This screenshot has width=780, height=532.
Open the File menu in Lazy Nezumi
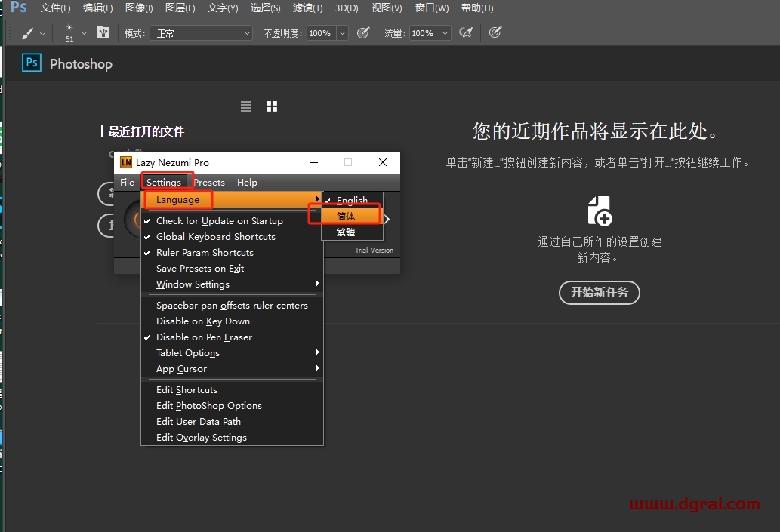click(128, 183)
